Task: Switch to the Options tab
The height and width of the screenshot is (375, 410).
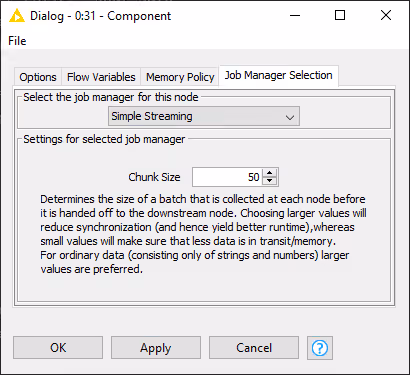Action: point(38,77)
